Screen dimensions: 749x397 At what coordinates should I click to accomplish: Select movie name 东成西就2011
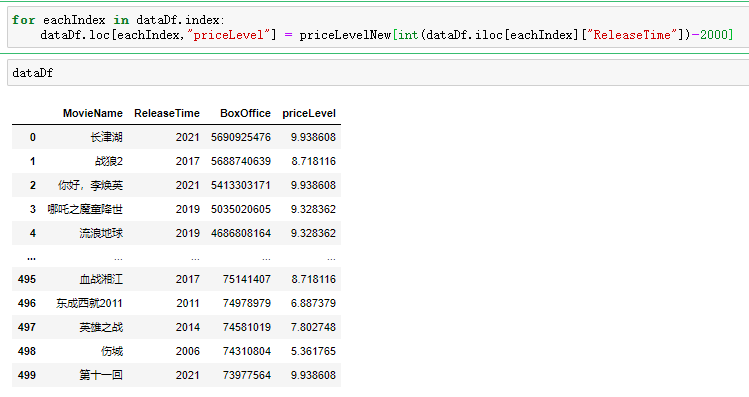89,303
